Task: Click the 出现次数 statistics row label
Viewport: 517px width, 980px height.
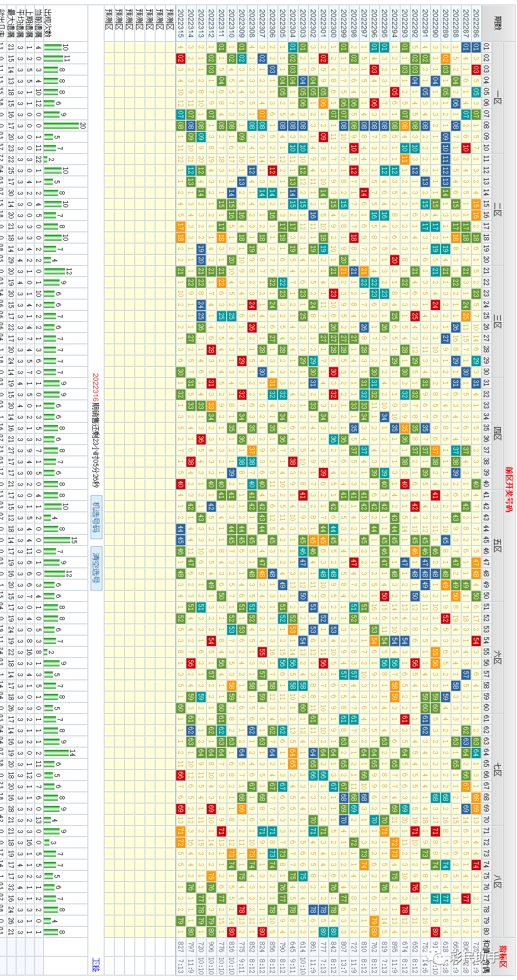Action: point(48,23)
